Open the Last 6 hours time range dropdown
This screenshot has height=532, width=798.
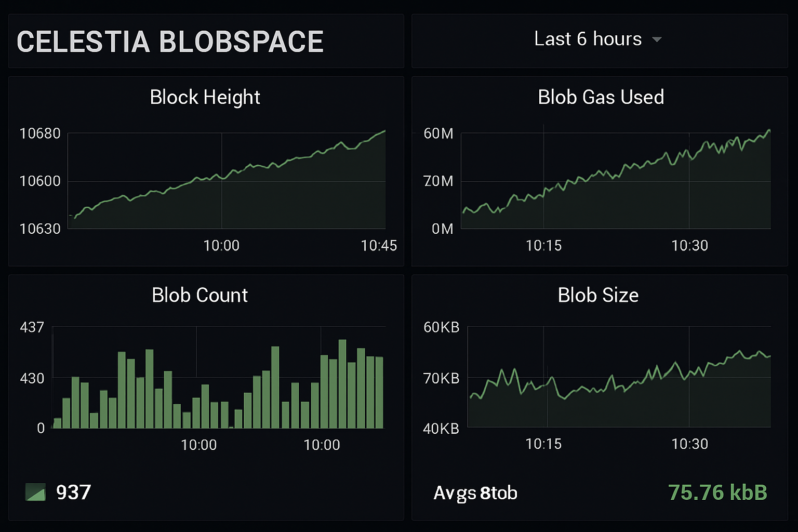(587, 39)
